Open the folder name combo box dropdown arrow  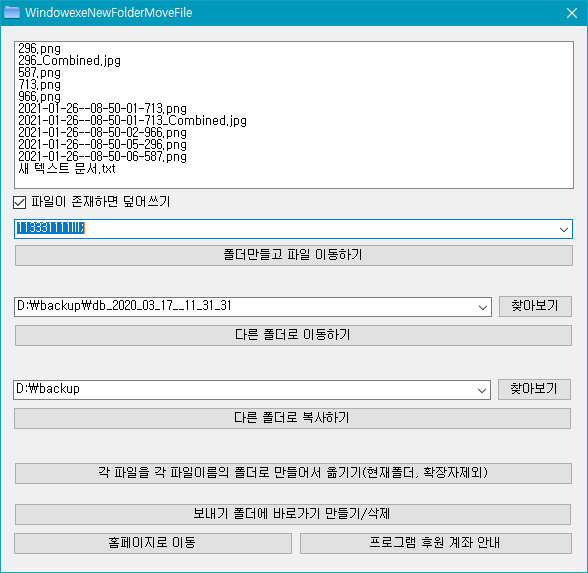point(564,230)
